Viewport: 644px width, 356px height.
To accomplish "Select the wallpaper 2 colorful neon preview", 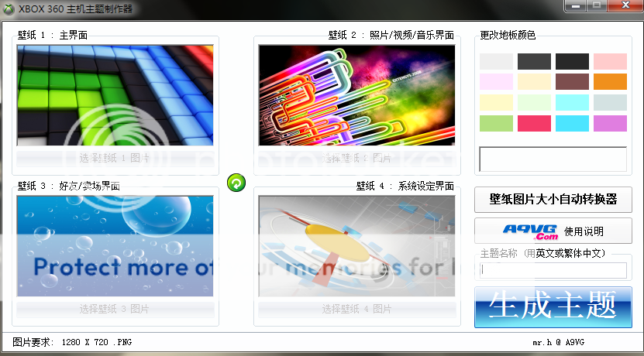I will tap(354, 95).
